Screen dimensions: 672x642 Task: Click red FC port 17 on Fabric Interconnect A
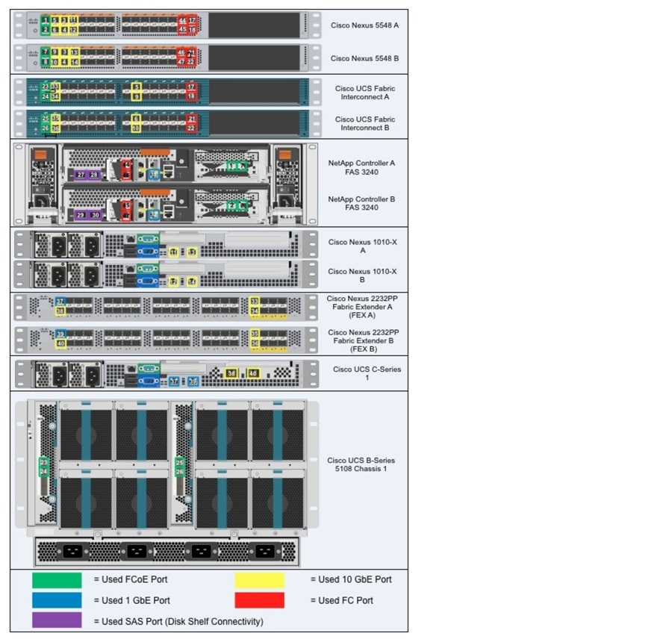click(x=191, y=87)
